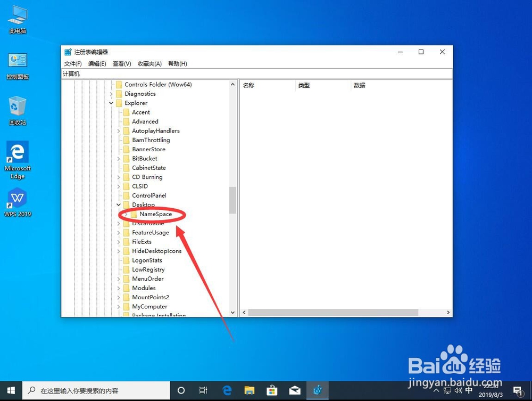
Task: Click the Diagnostics key folder icon
Action: click(119, 94)
